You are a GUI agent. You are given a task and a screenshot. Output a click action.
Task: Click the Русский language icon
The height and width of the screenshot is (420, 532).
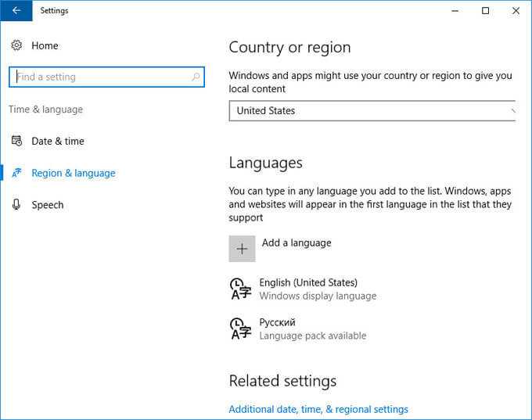click(x=240, y=328)
